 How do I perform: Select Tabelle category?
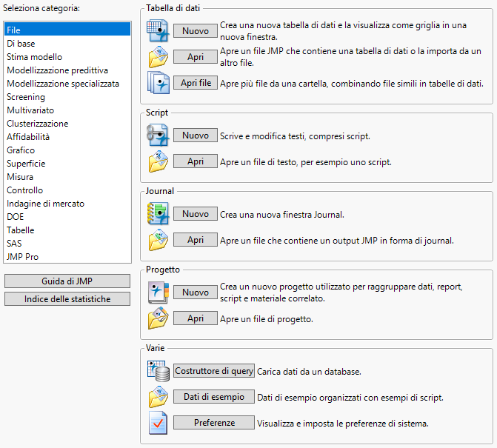[x=67, y=230]
